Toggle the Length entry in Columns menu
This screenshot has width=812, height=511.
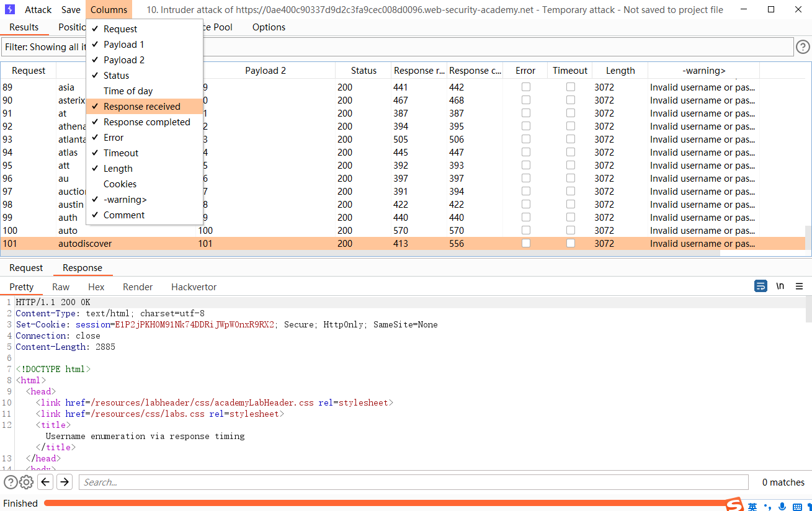click(145, 168)
